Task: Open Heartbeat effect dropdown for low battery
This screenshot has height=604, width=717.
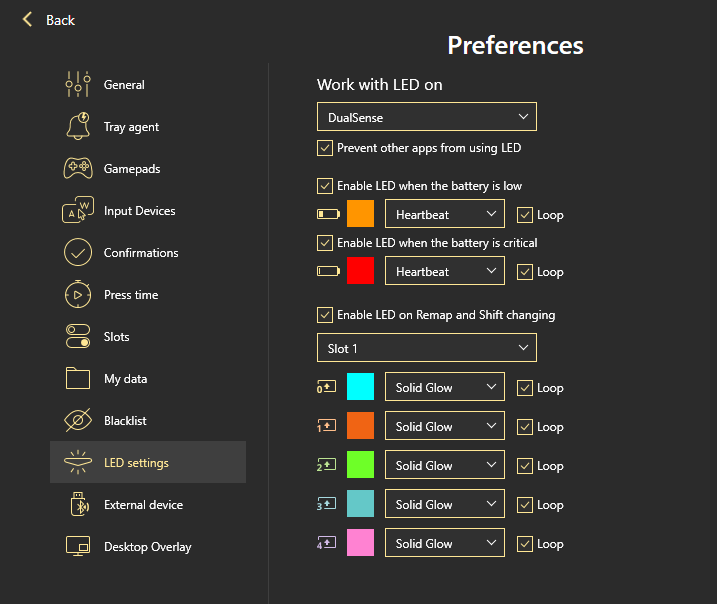Action: click(444, 214)
